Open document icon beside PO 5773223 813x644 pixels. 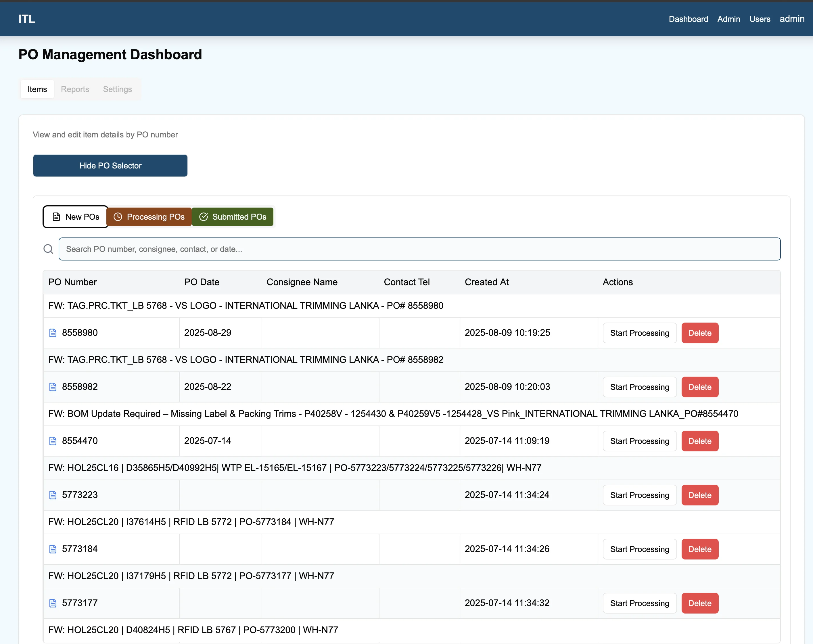point(53,495)
